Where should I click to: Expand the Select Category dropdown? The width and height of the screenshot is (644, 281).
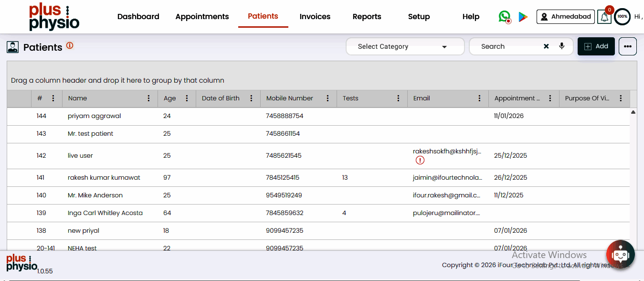405,46
